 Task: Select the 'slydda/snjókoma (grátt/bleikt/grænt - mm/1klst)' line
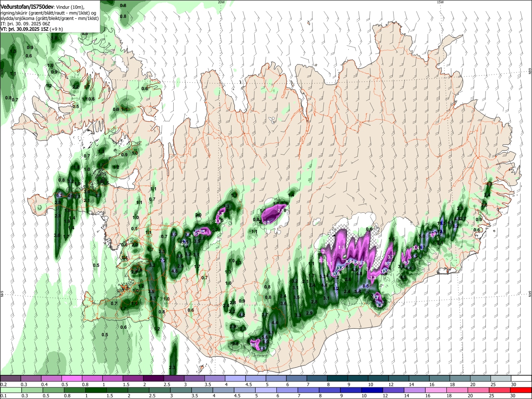pyautogui.click(x=49, y=18)
